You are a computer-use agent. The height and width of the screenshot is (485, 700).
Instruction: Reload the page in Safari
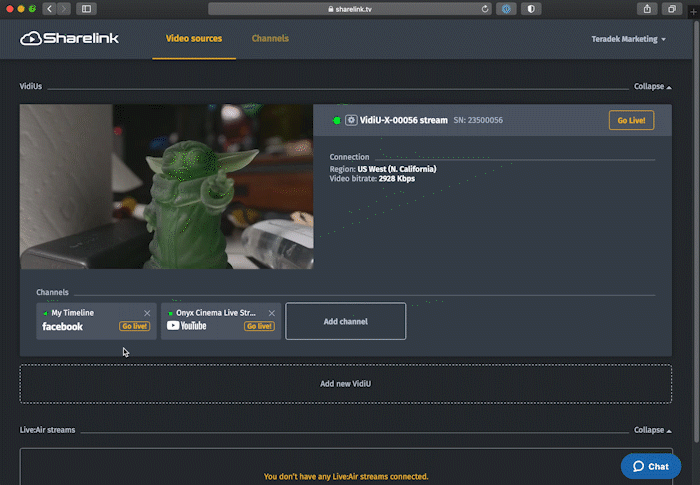point(486,9)
